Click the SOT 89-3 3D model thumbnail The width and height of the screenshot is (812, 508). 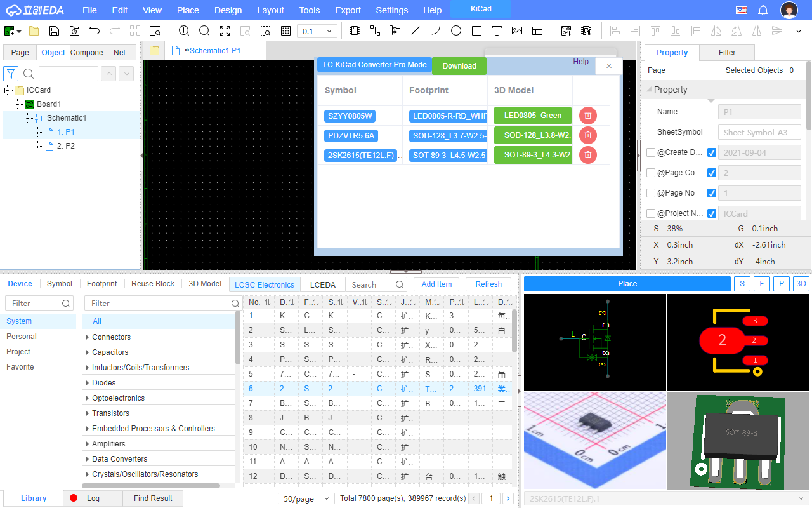coord(739,442)
